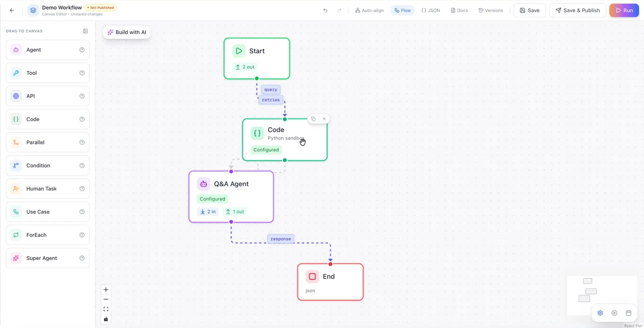Screen dimensions: 644x328
Task: Select the End node
Action: (x=330, y=282)
